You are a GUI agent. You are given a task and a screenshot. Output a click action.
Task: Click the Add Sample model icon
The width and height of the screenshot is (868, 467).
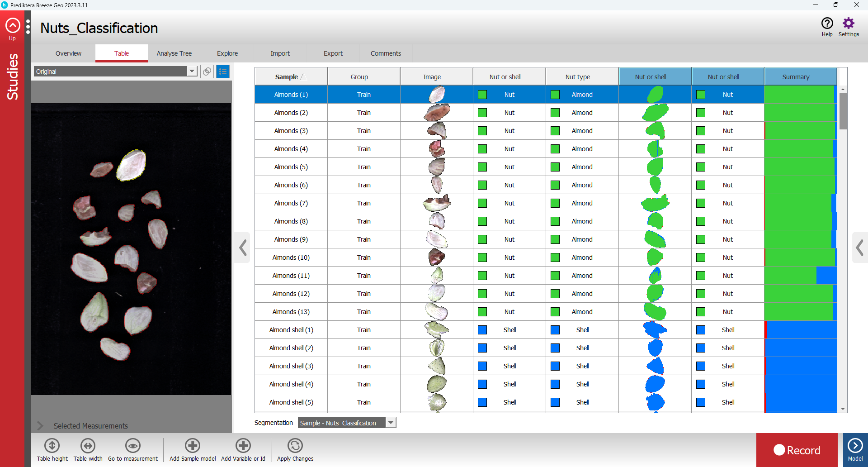(193, 446)
